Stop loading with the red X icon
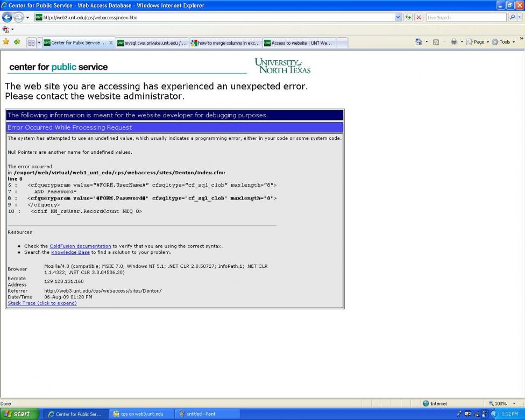This screenshot has width=525, height=420. (x=418, y=17)
